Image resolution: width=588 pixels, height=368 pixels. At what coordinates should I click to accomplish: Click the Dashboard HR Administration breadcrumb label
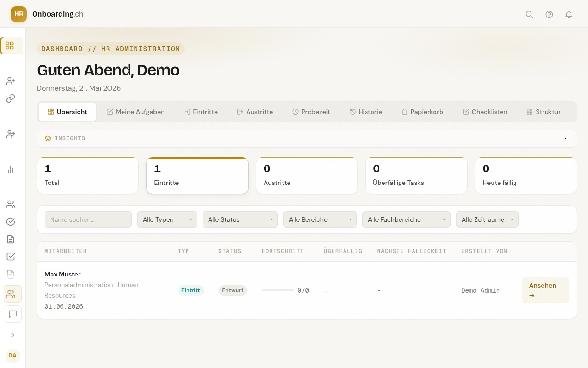tap(111, 49)
